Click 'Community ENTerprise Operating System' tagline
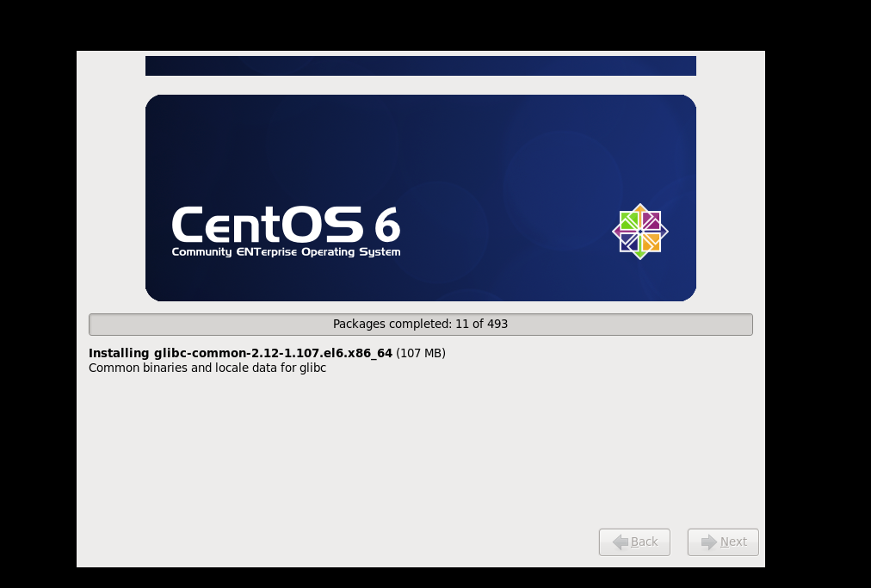871x588 pixels. 286,251
